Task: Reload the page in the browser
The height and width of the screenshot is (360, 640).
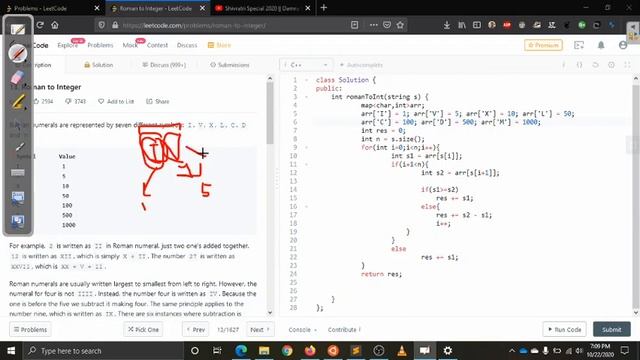Action: [40, 25]
